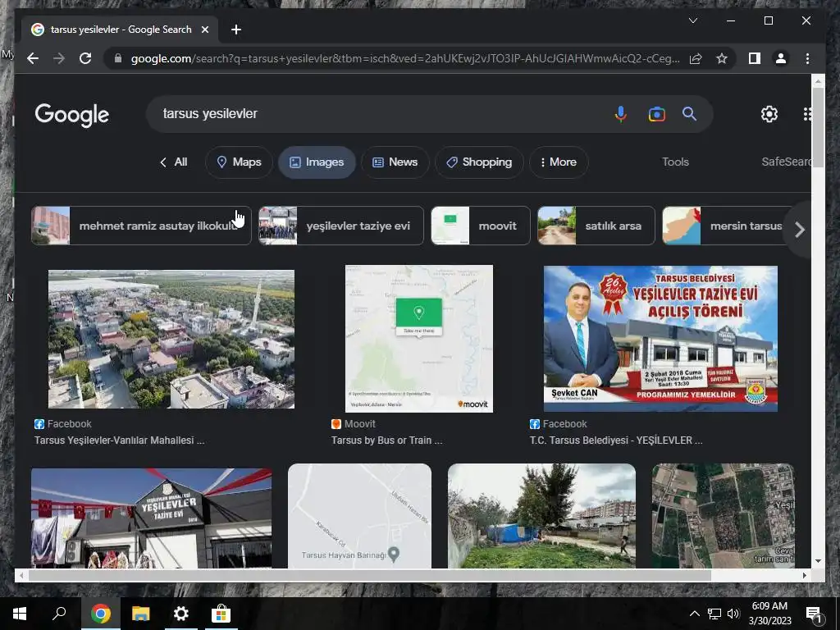Image resolution: width=840 pixels, height=630 pixels.
Task: Reload the page with the refresh icon
Action: coord(85,58)
